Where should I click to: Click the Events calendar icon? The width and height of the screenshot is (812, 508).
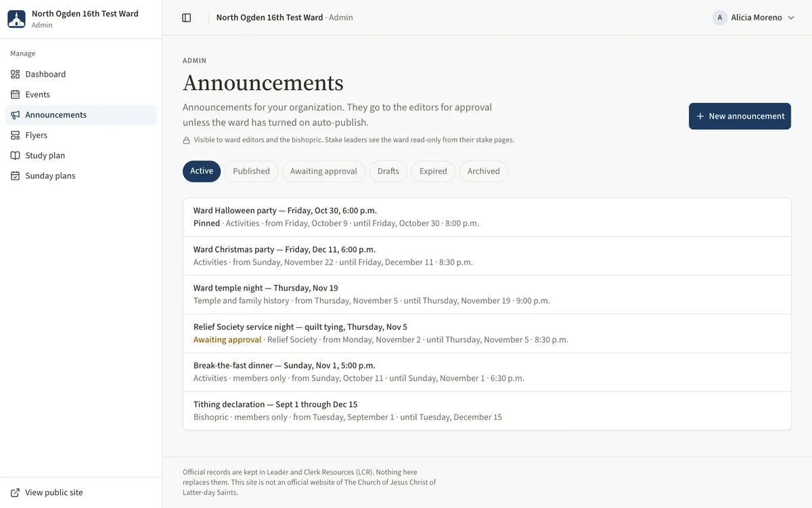click(x=16, y=95)
